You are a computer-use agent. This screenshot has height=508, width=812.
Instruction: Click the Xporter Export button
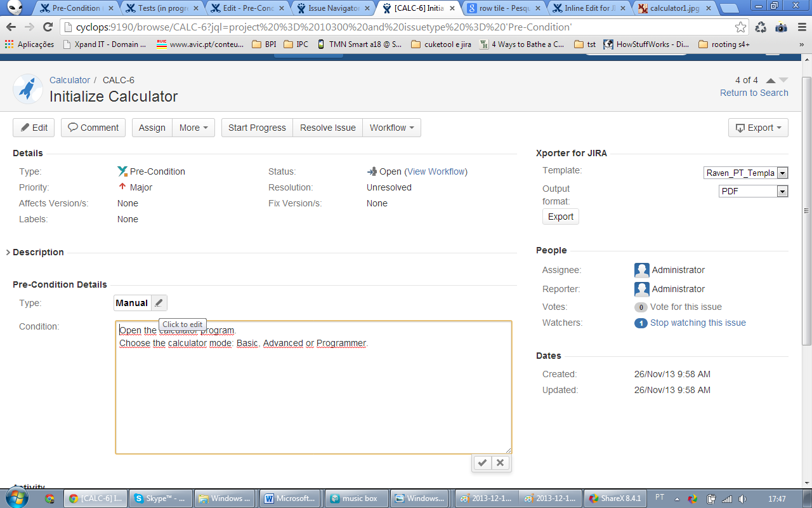point(561,217)
